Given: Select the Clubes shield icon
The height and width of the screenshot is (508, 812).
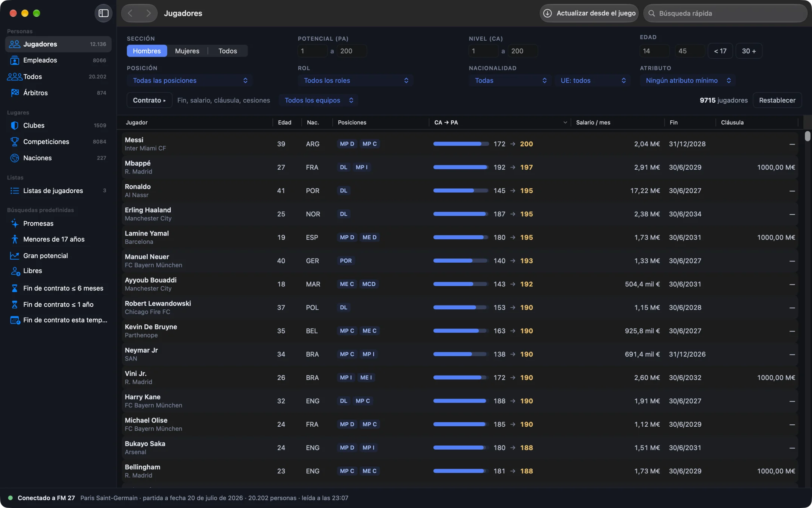Looking at the screenshot, I should (15, 125).
